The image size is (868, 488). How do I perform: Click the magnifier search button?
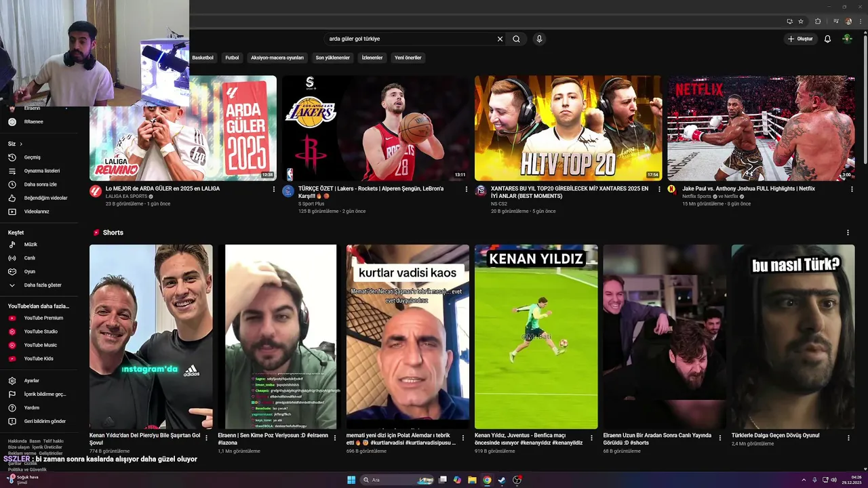point(516,39)
